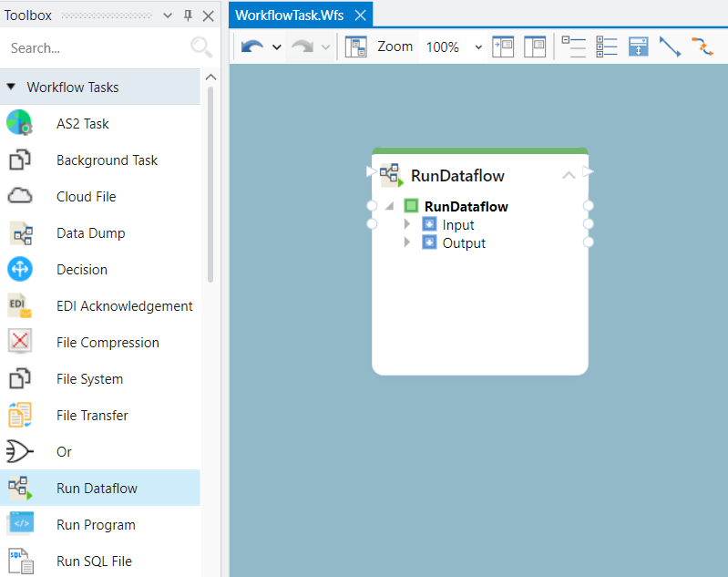Collapse the RunDataflow object with its chevron

(x=569, y=175)
